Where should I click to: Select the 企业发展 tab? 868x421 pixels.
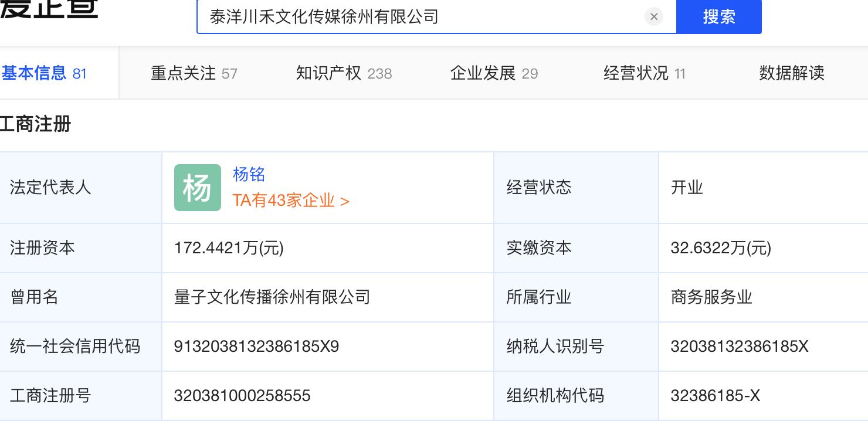coord(483,73)
